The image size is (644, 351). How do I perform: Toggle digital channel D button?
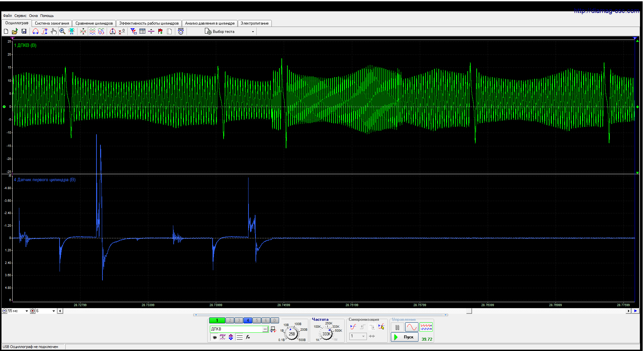click(x=274, y=320)
